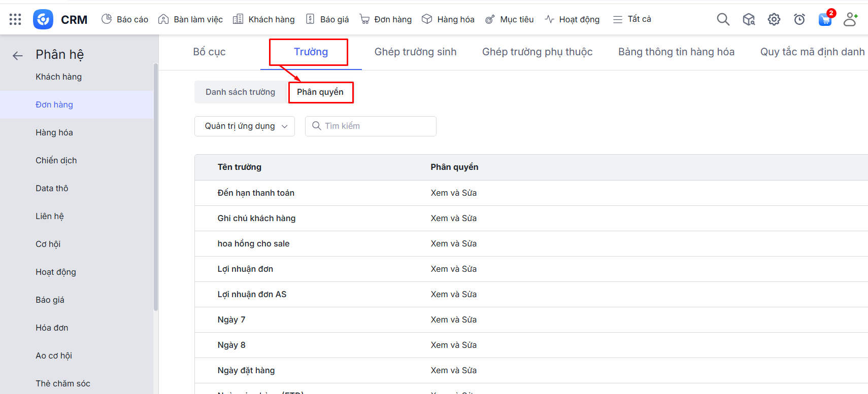This screenshot has width=868, height=394.
Task: Expand the Quản trị ứng dụng dropdown
Action: (245, 126)
